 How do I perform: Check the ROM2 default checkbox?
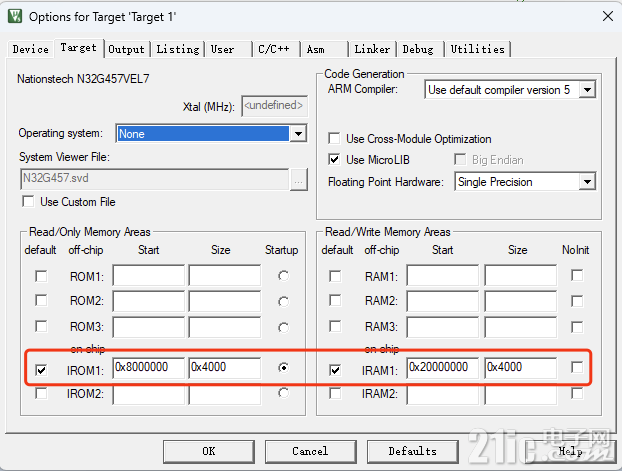pos(41,300)
